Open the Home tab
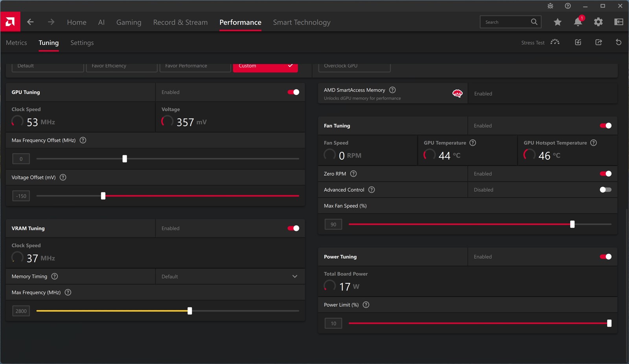Image resolution: width=629 pixels, height=364 pixels. click(77, 22)
